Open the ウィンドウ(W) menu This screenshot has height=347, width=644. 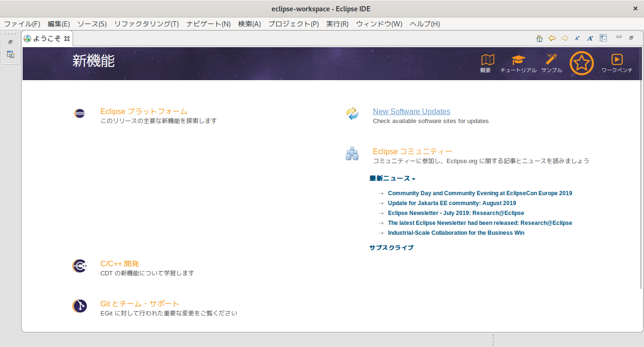coord(379,24)
